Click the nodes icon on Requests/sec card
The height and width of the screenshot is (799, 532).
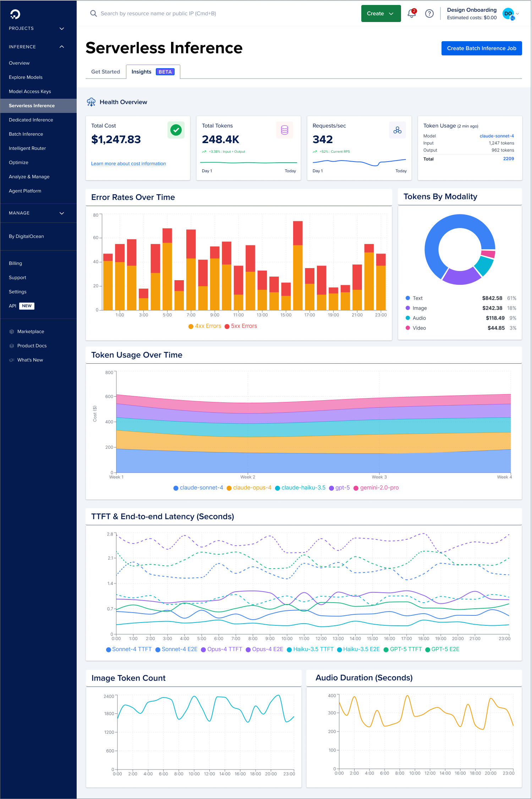click(x=397, y=130)
